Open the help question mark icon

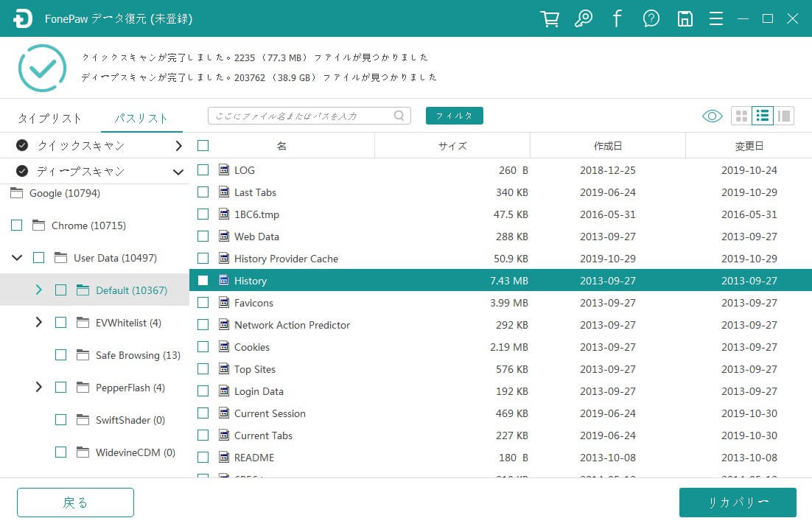click(651, 18)
